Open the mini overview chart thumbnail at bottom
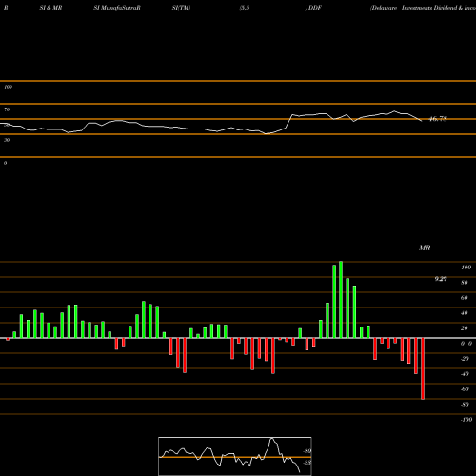476x476 pixels. click(235, 456)
